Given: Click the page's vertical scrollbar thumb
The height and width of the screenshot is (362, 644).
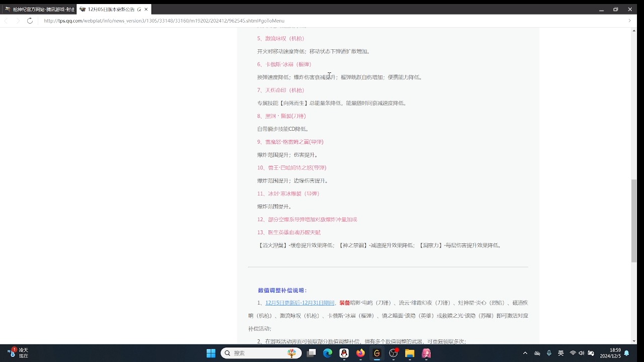Looking at the screenshot, I should tap(634, 221).
